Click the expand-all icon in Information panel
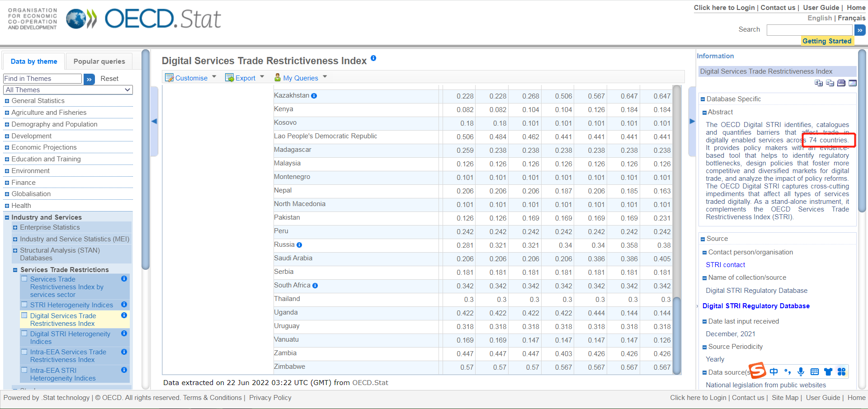This screenshot has height=409, width=868. click(x=818, y=83)
